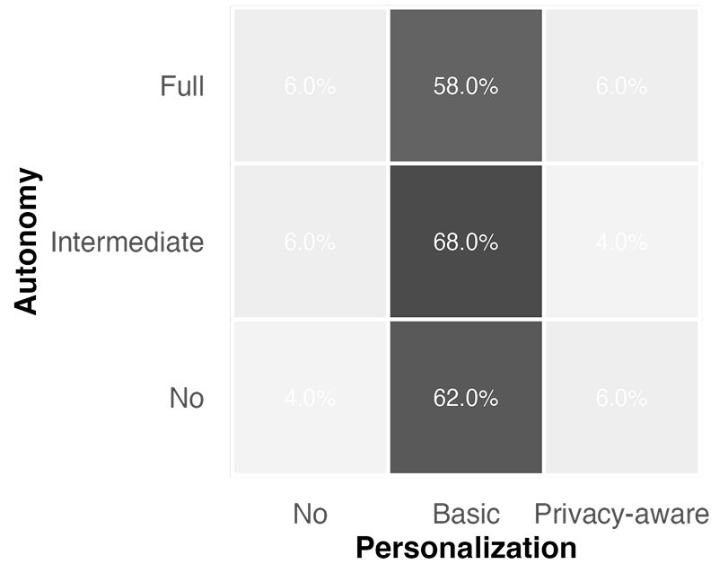728x564 pixels.
Task: Click bottom row, Privacy-aware column 6.0% cell
Action: (x=621, y=398)
